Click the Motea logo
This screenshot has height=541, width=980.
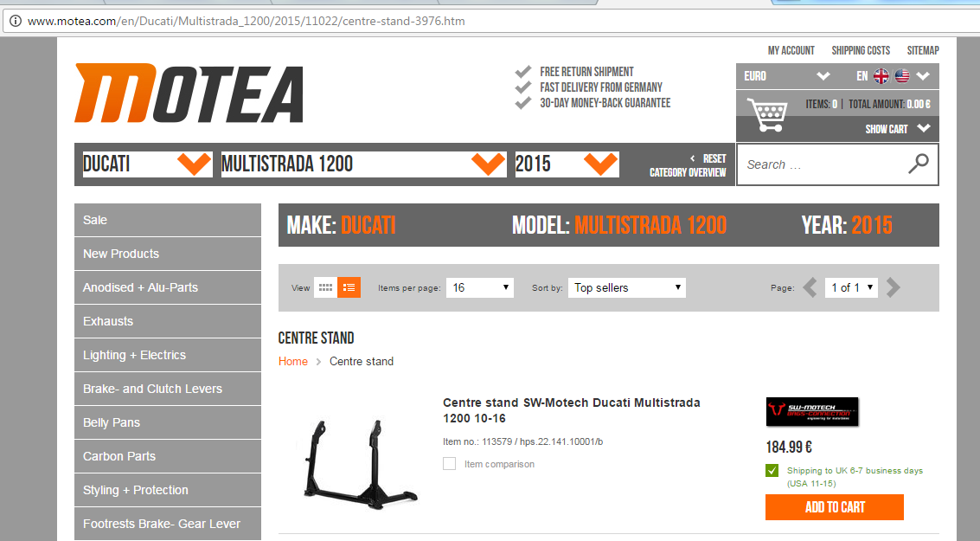coord(189,93)
